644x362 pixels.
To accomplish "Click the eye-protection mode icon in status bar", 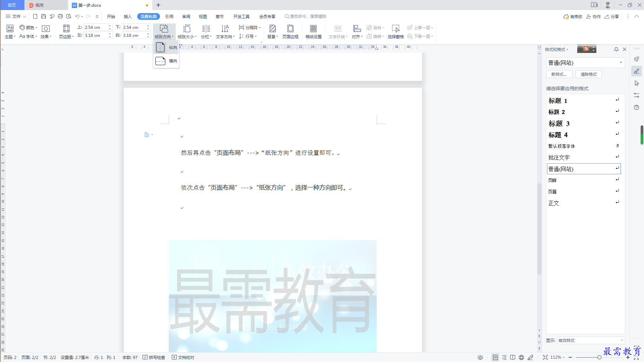I will point(480,357).
